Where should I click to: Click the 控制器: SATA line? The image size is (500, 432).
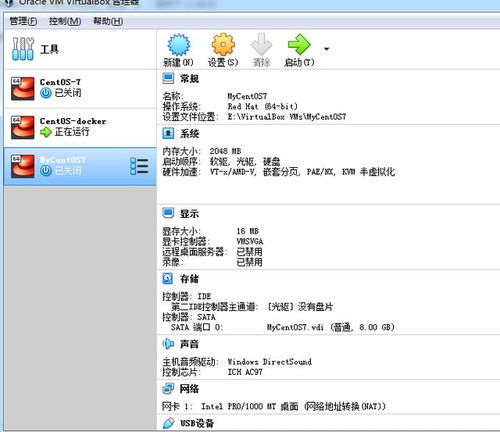coord(189,317)
